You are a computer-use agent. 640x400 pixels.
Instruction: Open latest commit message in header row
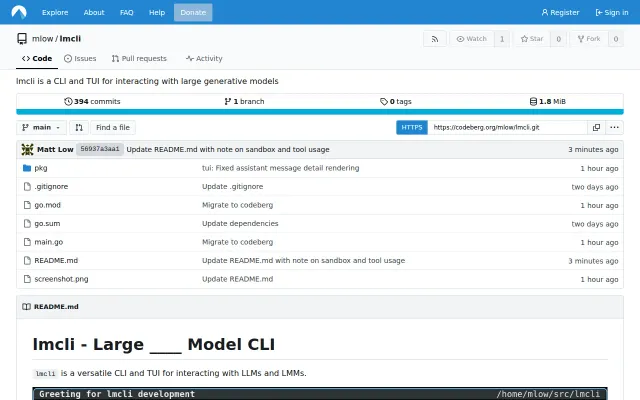point(228,149)
